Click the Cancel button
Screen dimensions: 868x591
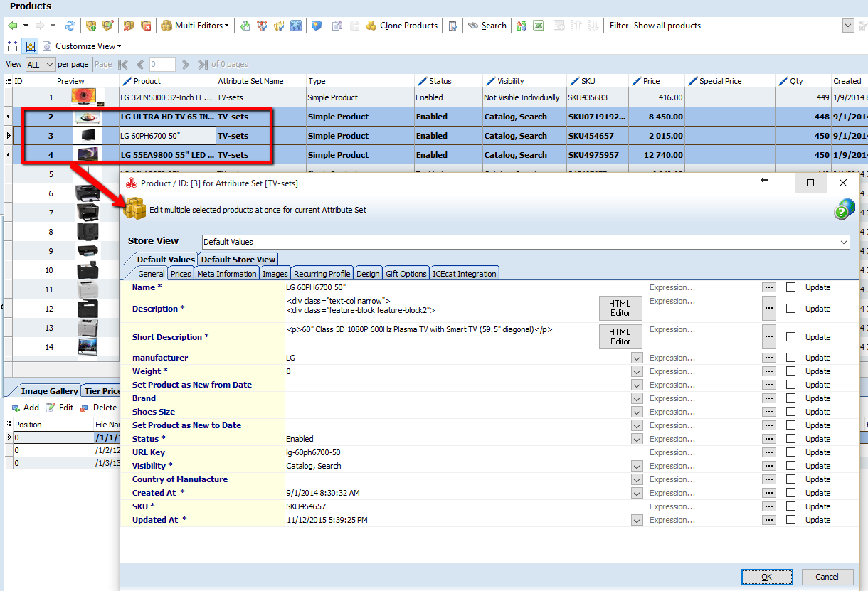[827, 577]
